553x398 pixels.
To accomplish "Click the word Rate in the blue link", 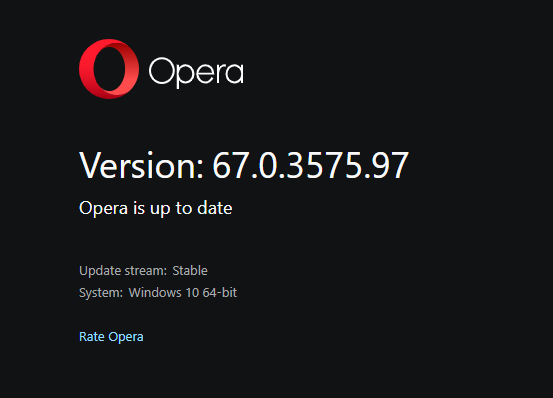I will coord(92,337).
